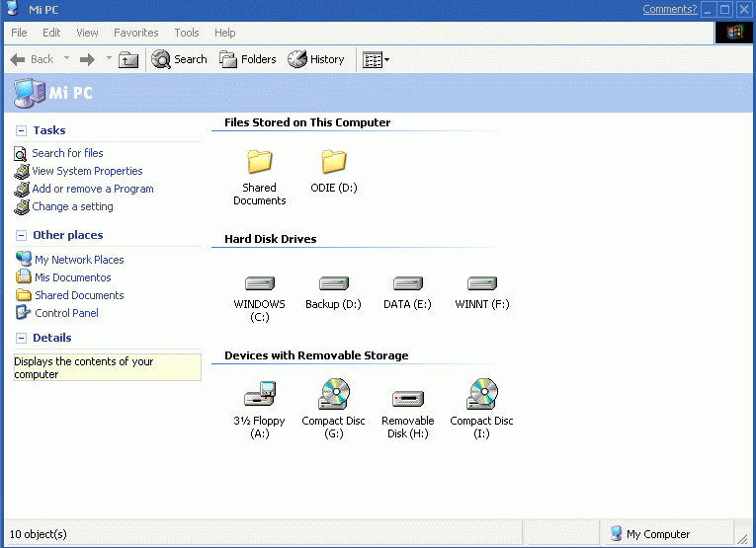756x548 pixels.
Task: Select the 3½ Floppy (A:) drive
Action: tap(260, 394)
